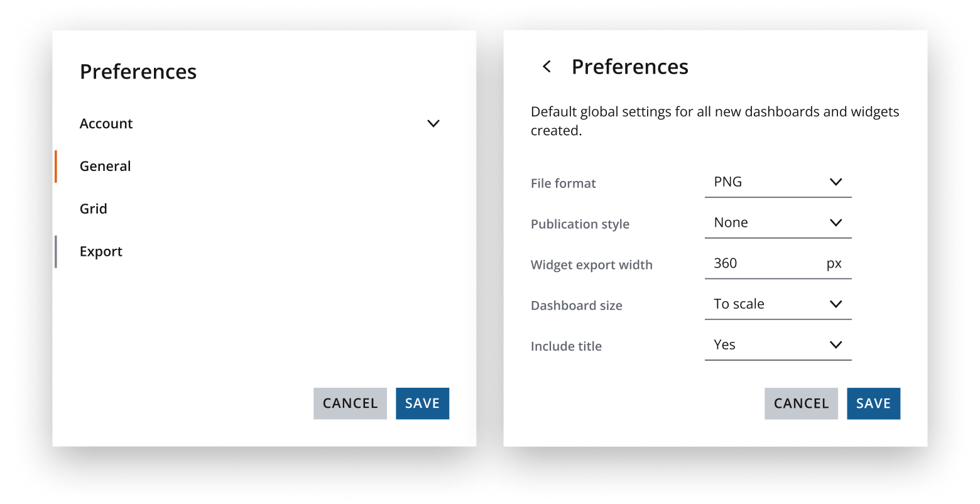The image size is (980, 504).
Task: Click the Publication style chevron arrow
Action: pyautogui.click(x=836, y=223)
